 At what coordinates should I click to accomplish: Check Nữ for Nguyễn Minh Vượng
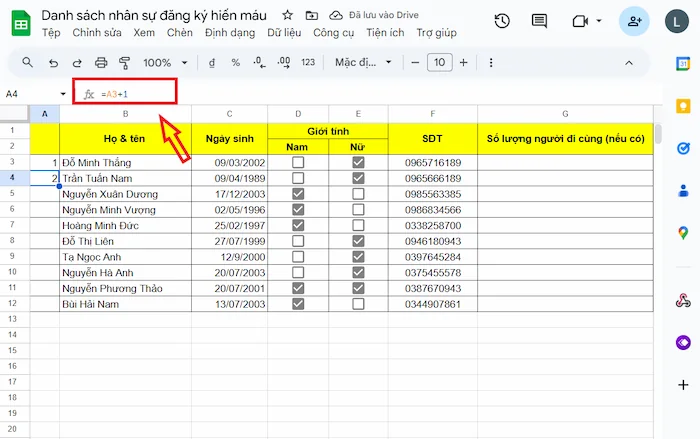(358, 209)
